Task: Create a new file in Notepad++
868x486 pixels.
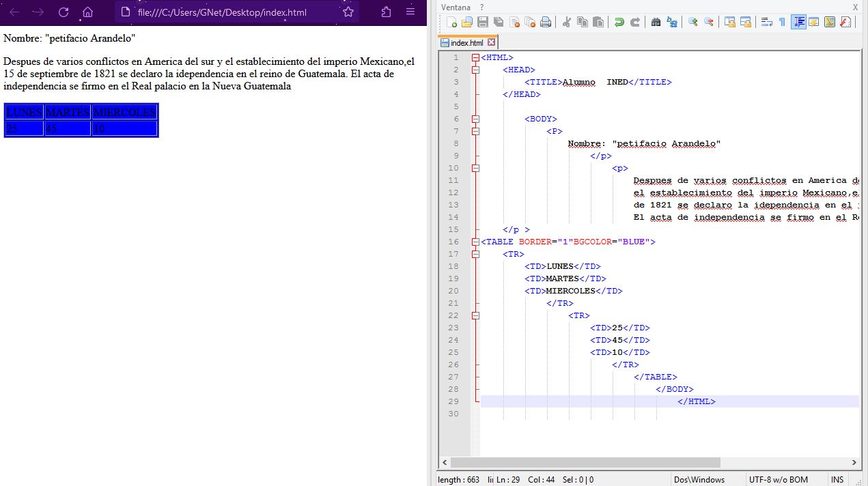Action: coord(451,23)
